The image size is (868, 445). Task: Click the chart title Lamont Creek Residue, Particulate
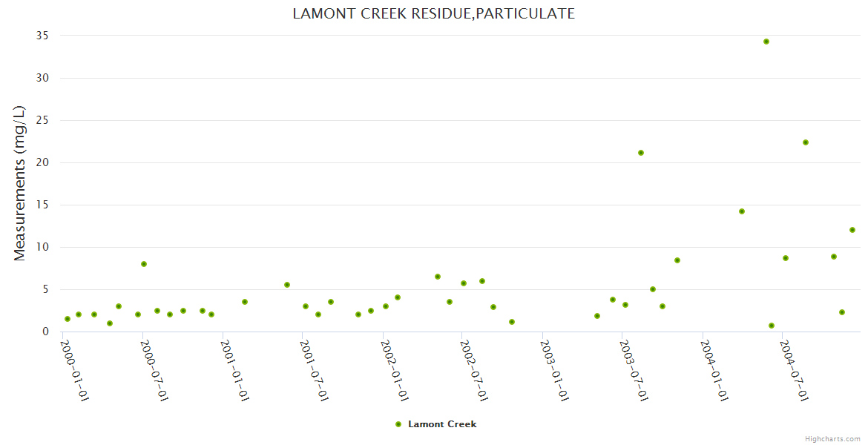tap(433, 13)
